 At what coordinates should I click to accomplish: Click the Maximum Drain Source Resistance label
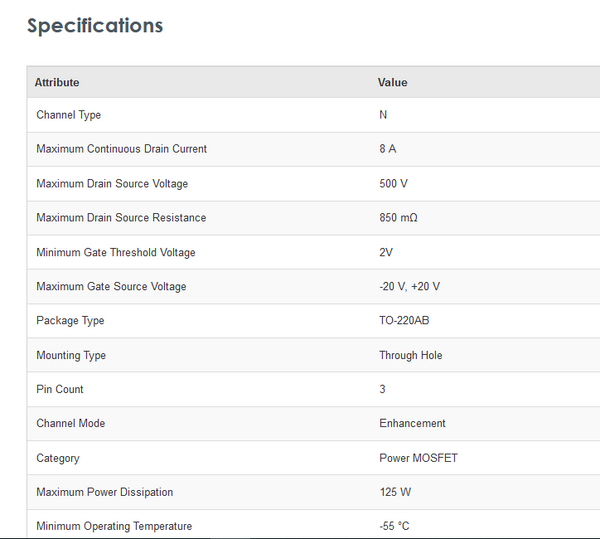coord(121,218)
